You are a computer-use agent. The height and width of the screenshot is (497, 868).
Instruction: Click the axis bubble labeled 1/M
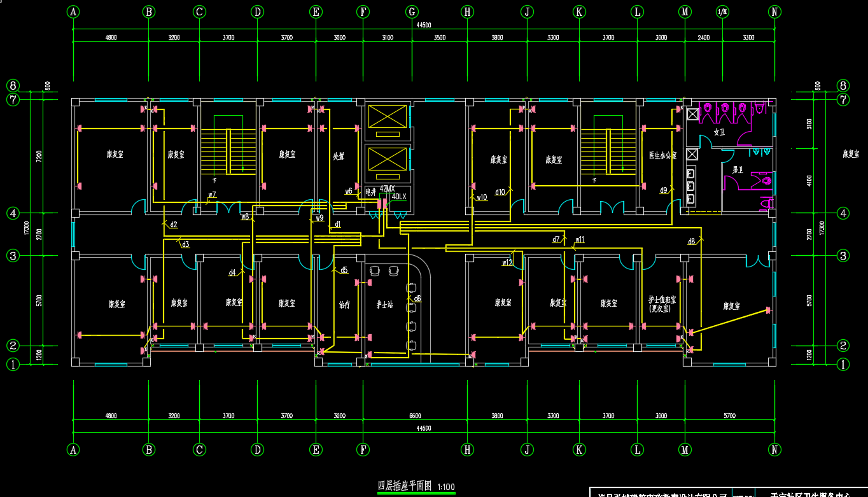click(x=722, y=11)
